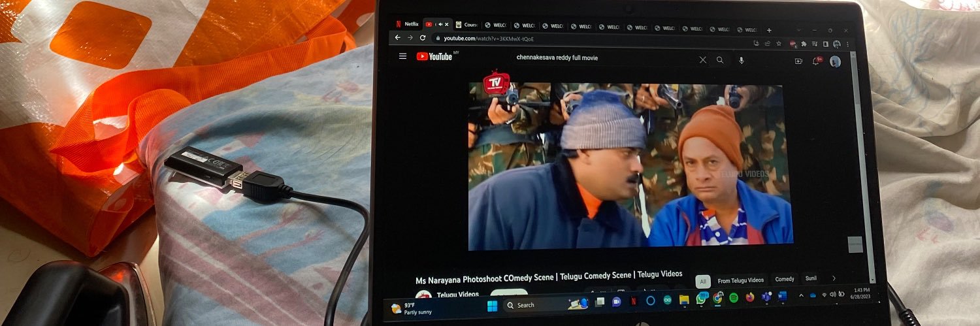Toggle the Chrome side panel icon
Image resolution: width=980 pixels, height=326 pixels.
[826, 44]
